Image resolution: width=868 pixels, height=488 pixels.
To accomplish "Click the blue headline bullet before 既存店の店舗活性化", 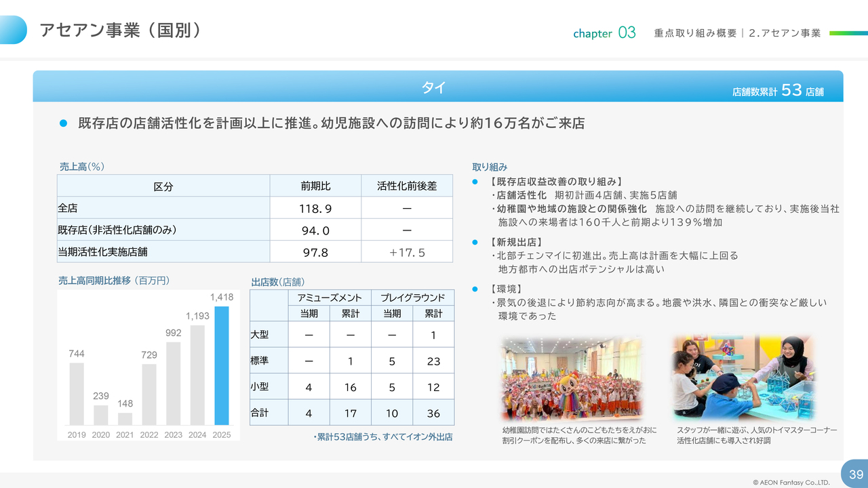I will 64,123.
